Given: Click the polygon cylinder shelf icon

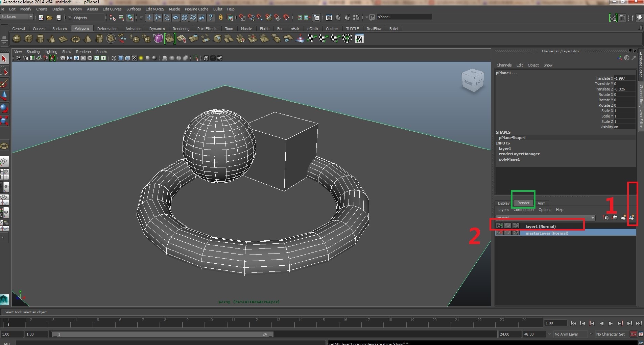Looking at the screenshot, I should click(x=40, y=39).
